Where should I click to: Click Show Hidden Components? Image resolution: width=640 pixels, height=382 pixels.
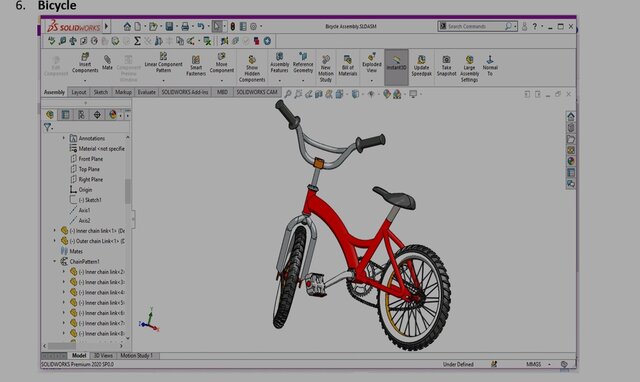(x=252, y=69)
